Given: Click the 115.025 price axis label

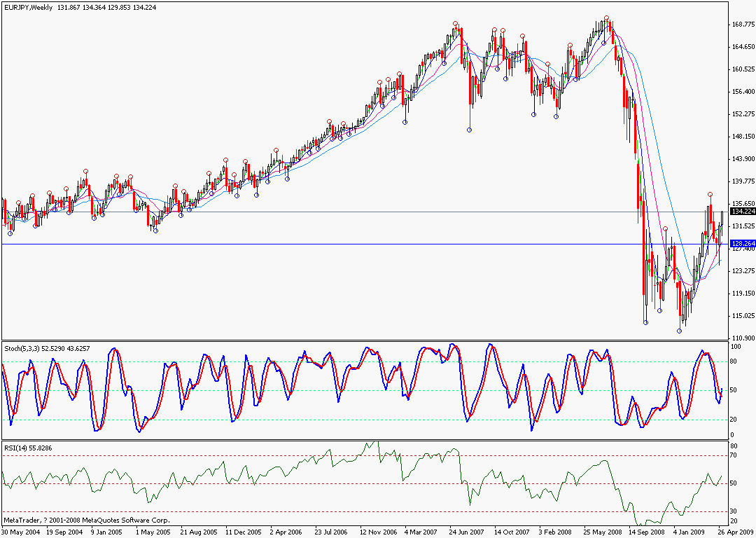Looking at the screenshot, I should [743, 315].
